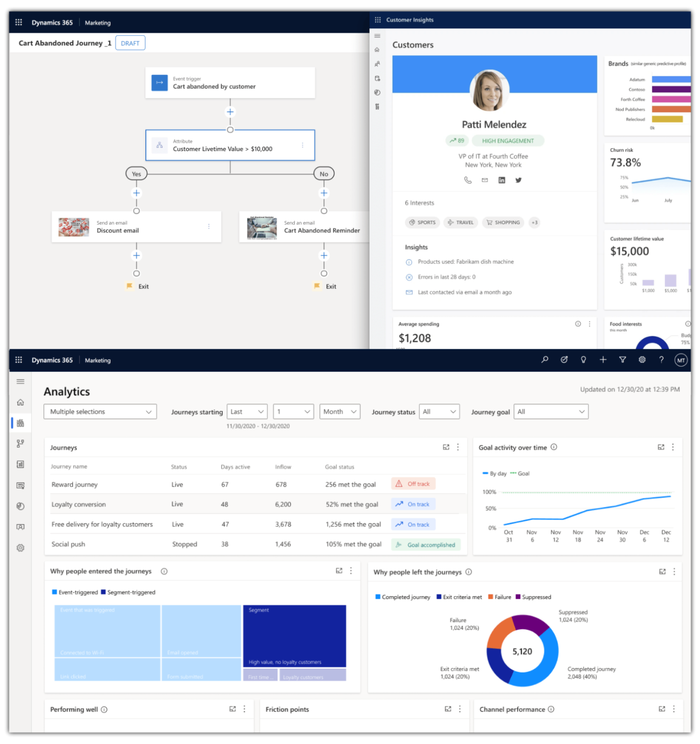Change the Month period dropdown
700x744 pixels.
click(339, 411)
